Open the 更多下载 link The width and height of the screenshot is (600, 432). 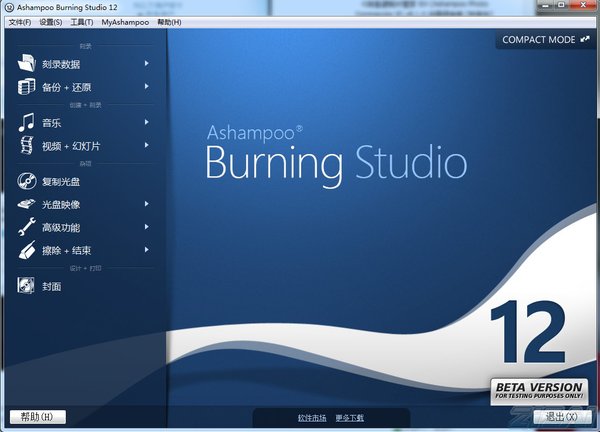(x=349, y=418)
